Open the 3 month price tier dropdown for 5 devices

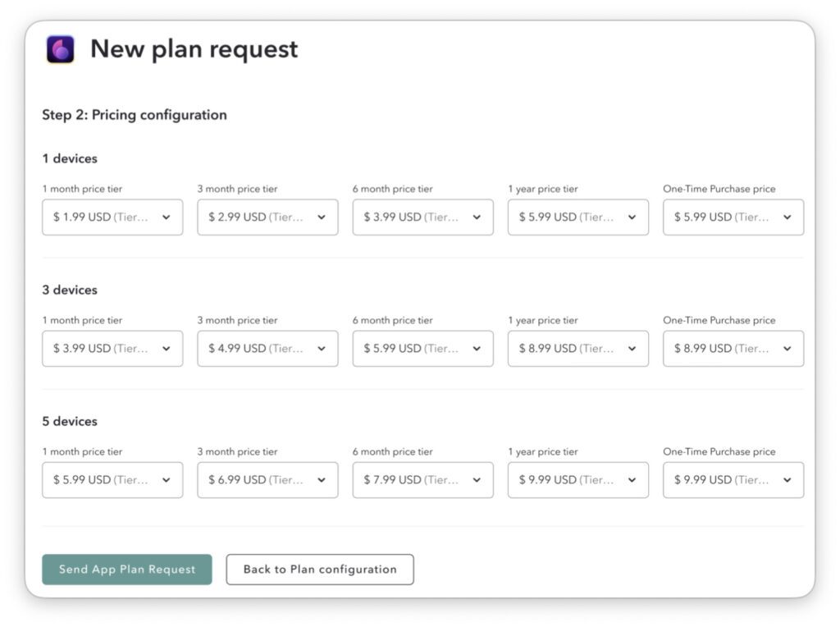point(267,479)
